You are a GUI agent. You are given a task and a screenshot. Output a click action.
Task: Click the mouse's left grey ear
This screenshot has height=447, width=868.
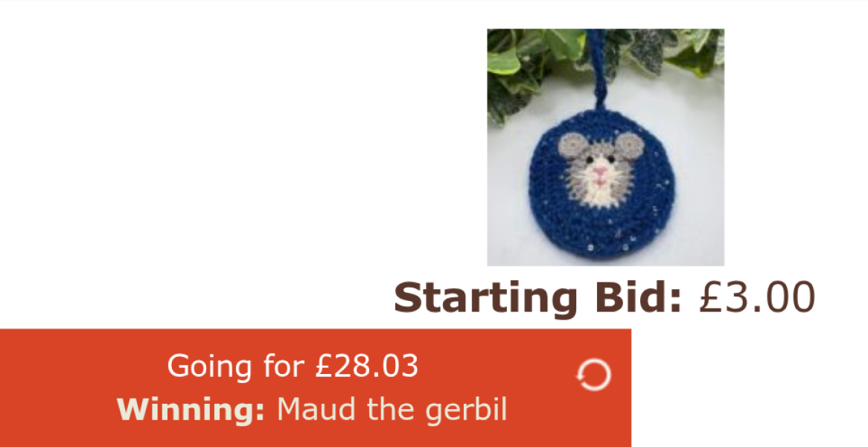click(x=572, y=145)
